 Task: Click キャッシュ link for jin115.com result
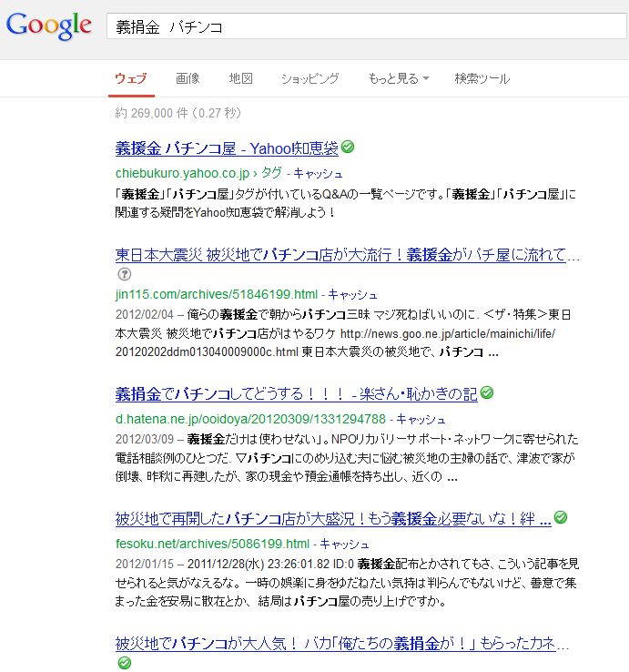(352, 294)
